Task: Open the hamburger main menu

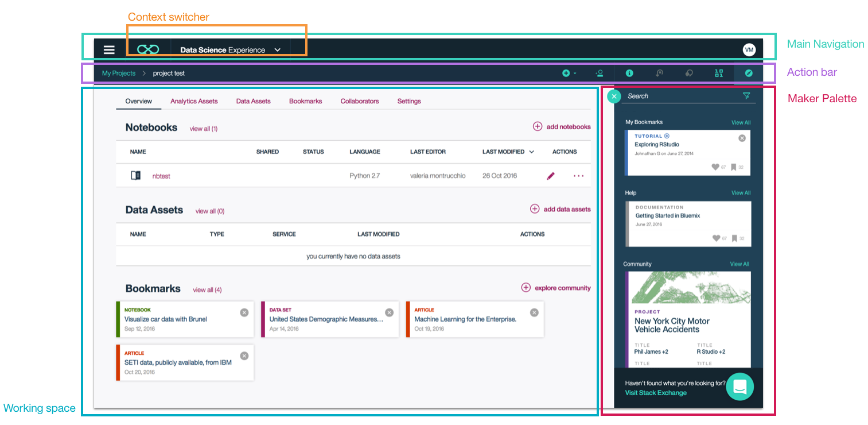Action: coord(109,50)
